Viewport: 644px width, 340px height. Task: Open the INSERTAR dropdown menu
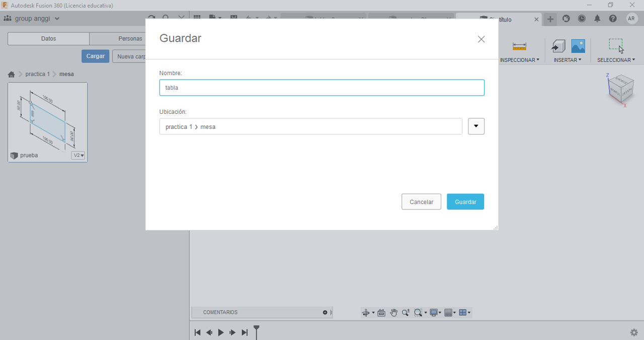pyautogui.click(x=568, y=60)
